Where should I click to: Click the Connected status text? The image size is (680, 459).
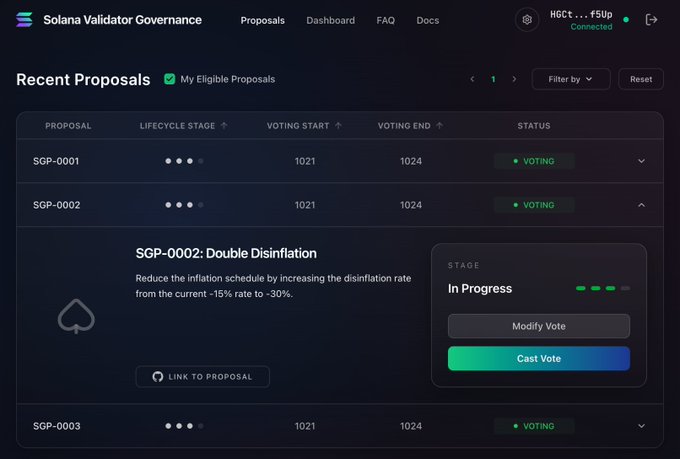coord(592,26)
